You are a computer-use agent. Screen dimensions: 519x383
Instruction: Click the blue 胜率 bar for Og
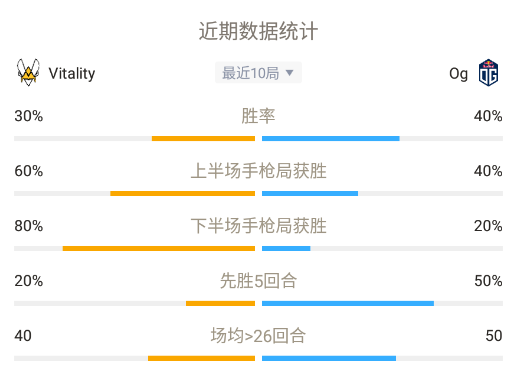click(x=331, y=138)
